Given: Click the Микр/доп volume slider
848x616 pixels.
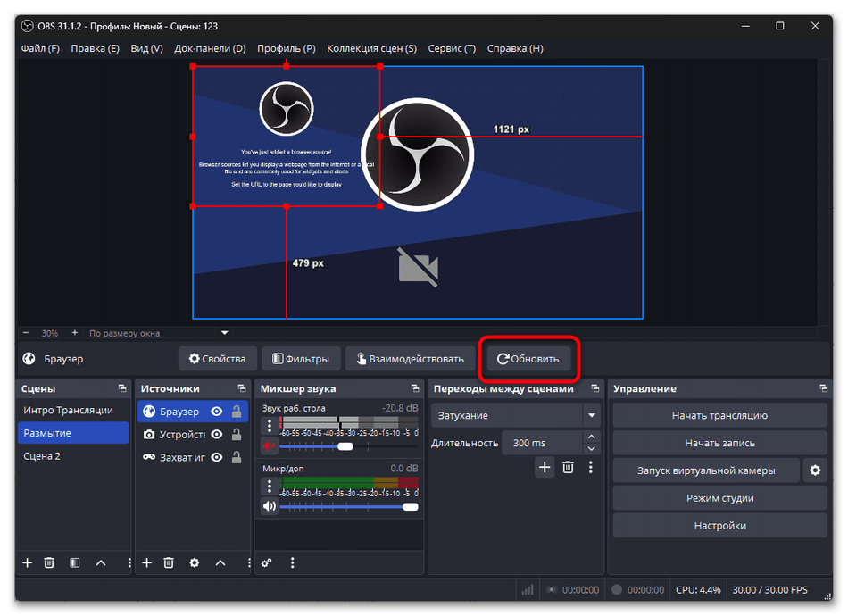Looking at the screenshot, I should point(348,506).
